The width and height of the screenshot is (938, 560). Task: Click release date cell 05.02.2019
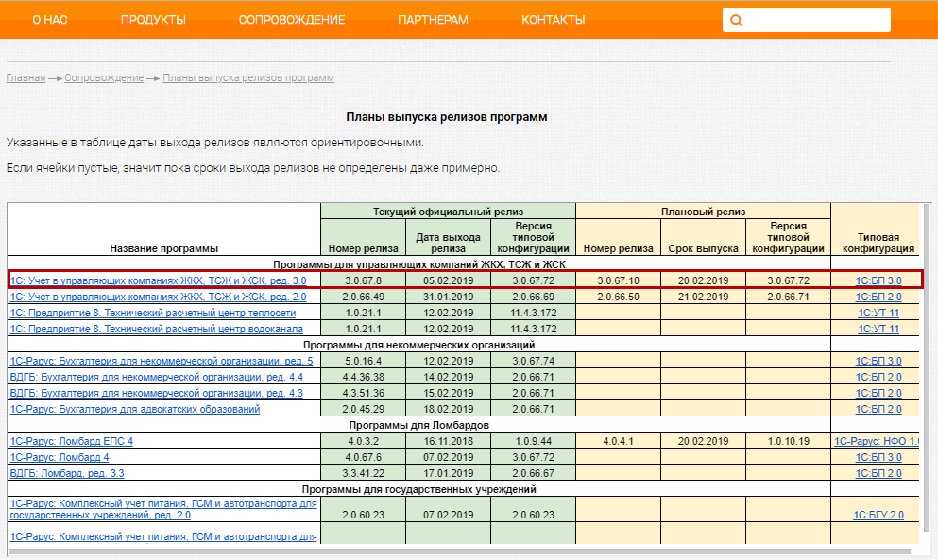(448, 280)
